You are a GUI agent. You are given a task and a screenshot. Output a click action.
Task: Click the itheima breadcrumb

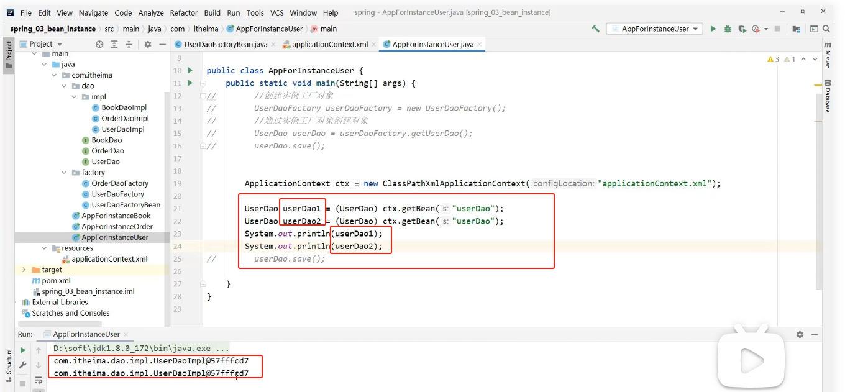point(204,29)
